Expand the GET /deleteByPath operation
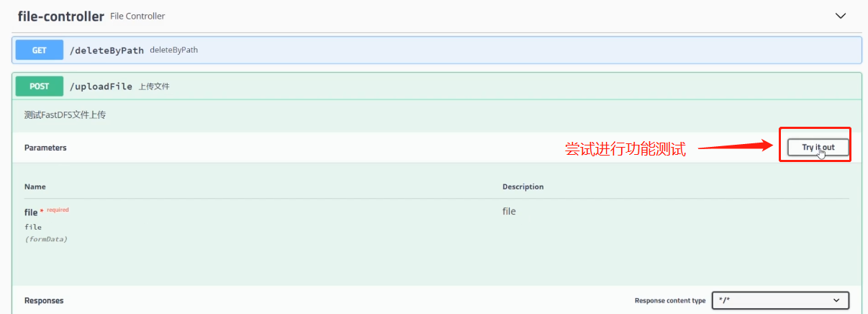The height and width of the screenshot is (314, 868). tap(437, 50)
